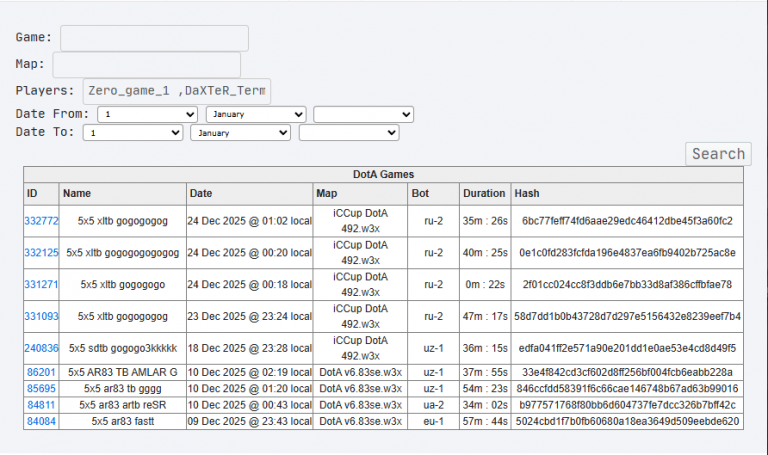Select name '5x5 ar83 artb reSR'

tap(122, 405)
